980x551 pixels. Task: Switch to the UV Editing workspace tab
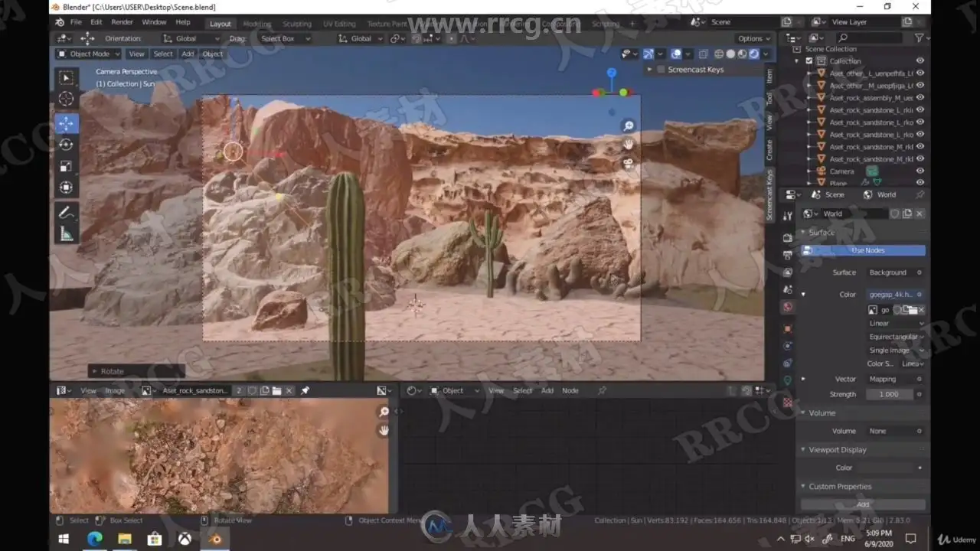339,24
